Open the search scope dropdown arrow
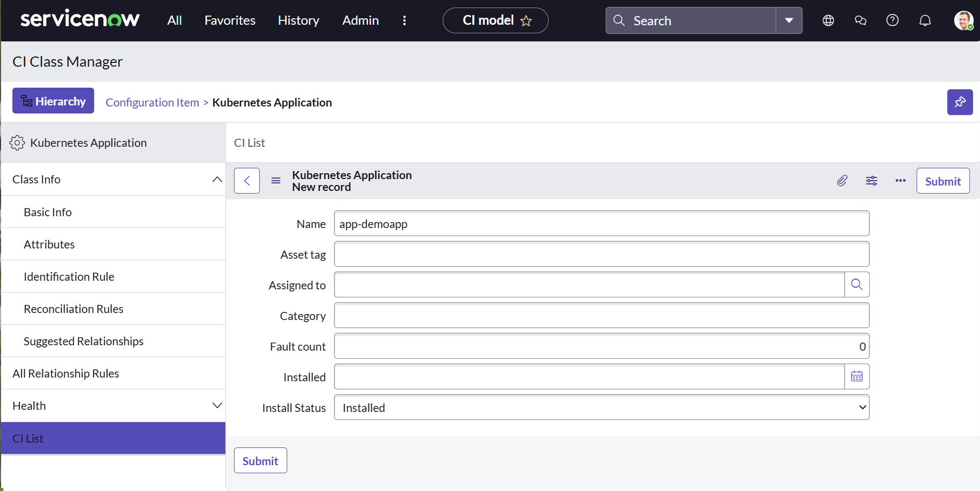The height and width of the screenshot is (491, 980). point(789,20)
